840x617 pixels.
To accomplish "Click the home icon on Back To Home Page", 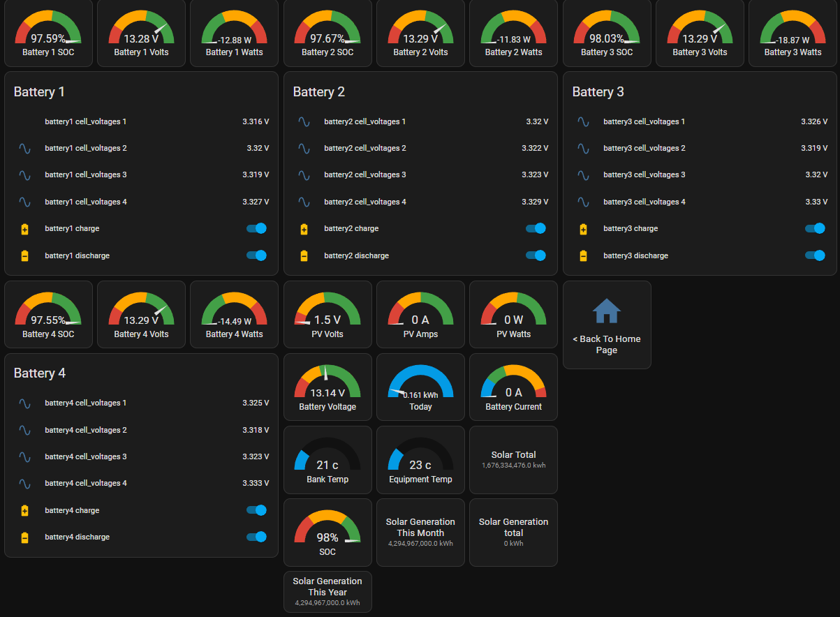I will (x=607, y=311).
